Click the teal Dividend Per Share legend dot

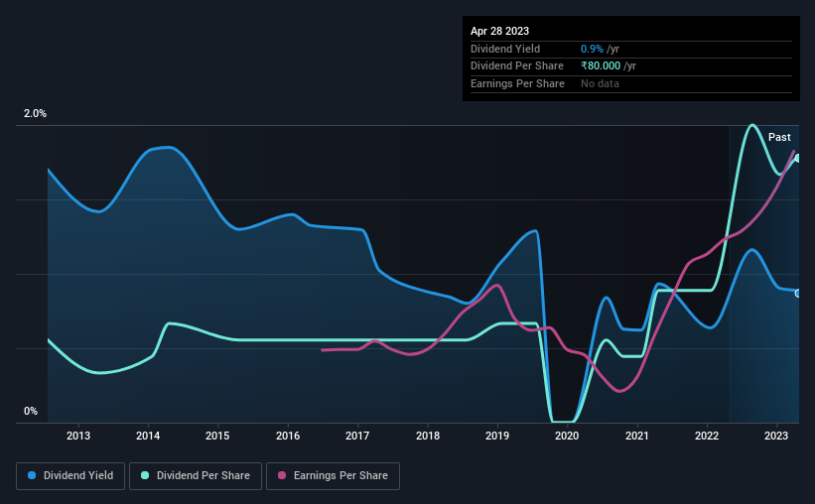pyautogui.click(x=145, y=475)
